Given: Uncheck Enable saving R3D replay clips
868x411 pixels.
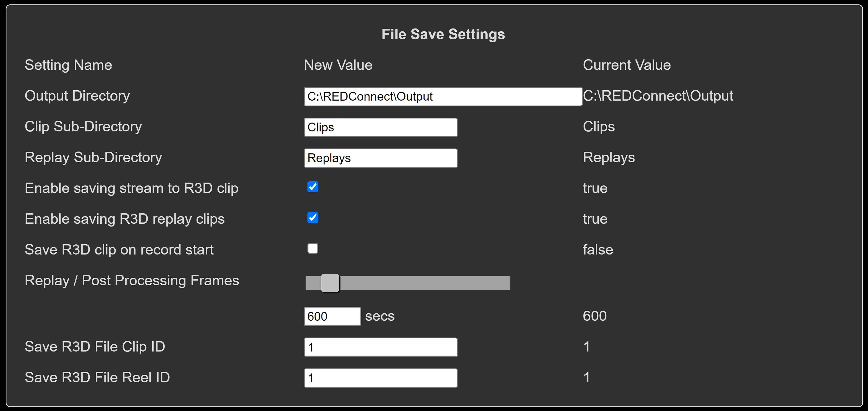Looking at the screenshot, I should [313, 218].
